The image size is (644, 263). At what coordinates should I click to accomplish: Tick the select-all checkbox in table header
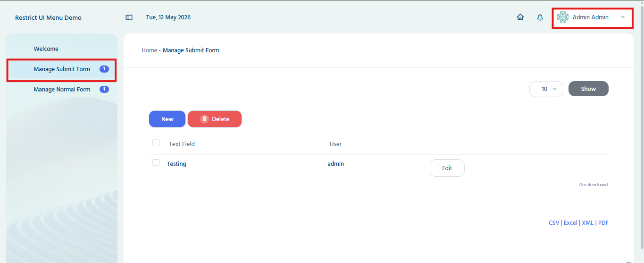156,143
